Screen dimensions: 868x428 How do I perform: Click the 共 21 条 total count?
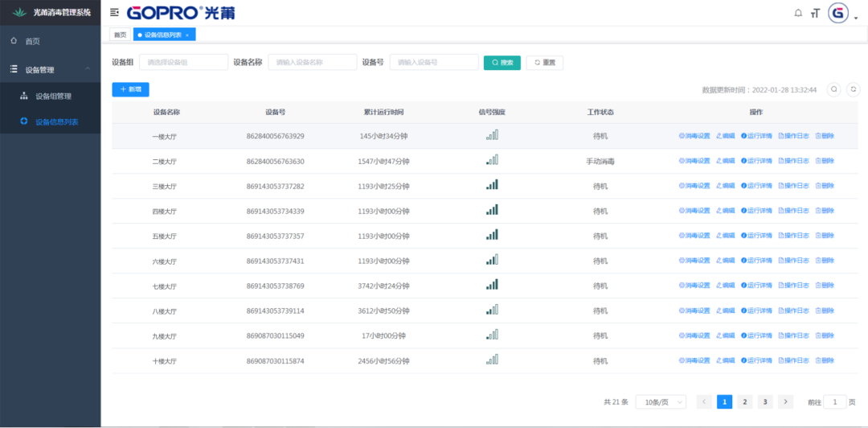pos(616,402)
